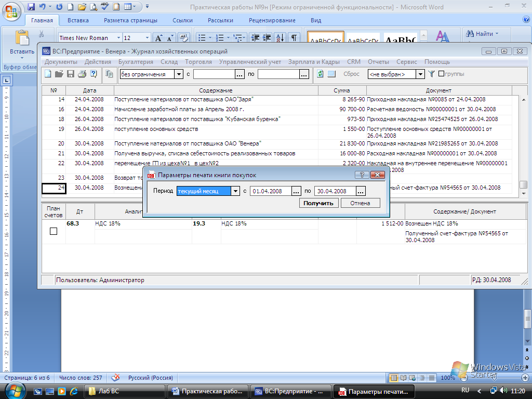Sort text using the Word sort icon
532x399 pixels.
point(280,37)
